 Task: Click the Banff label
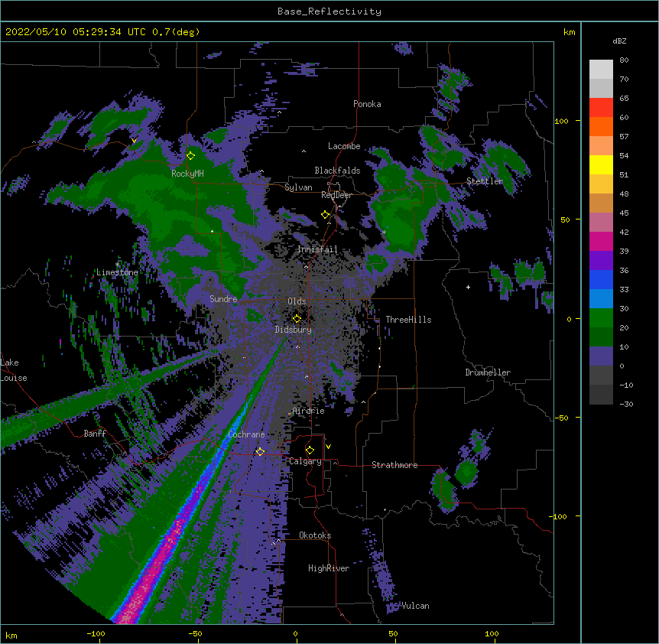tap(95, 434)
